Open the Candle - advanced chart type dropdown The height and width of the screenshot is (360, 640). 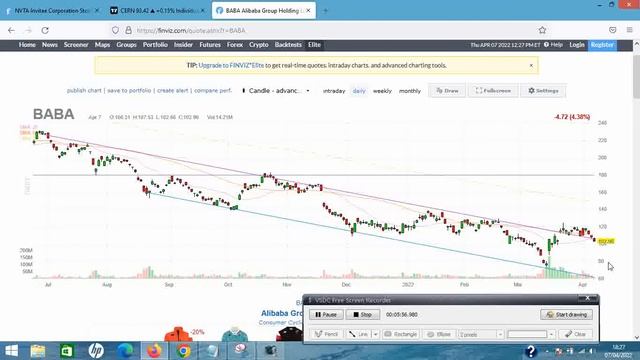[x=276, y=91]
